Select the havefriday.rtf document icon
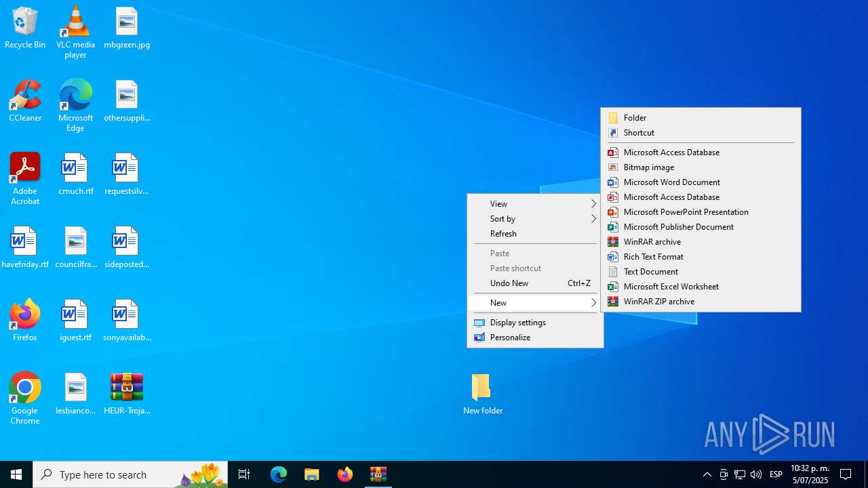The height and width of the screenshot is (488, 868). (25, 248)
